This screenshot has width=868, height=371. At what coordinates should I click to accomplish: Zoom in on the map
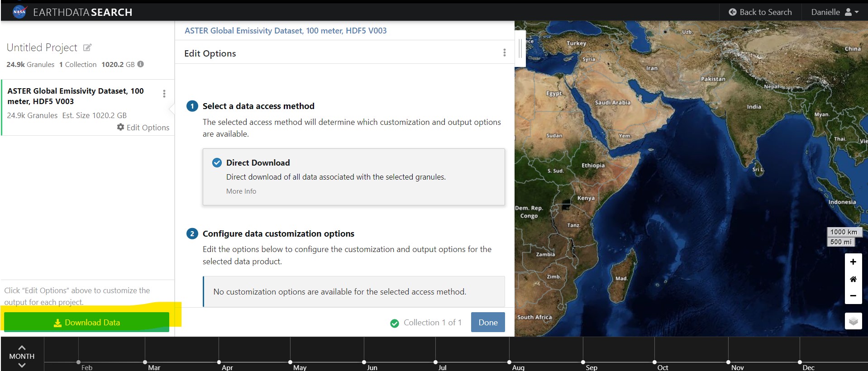click(x=853, y=262)
